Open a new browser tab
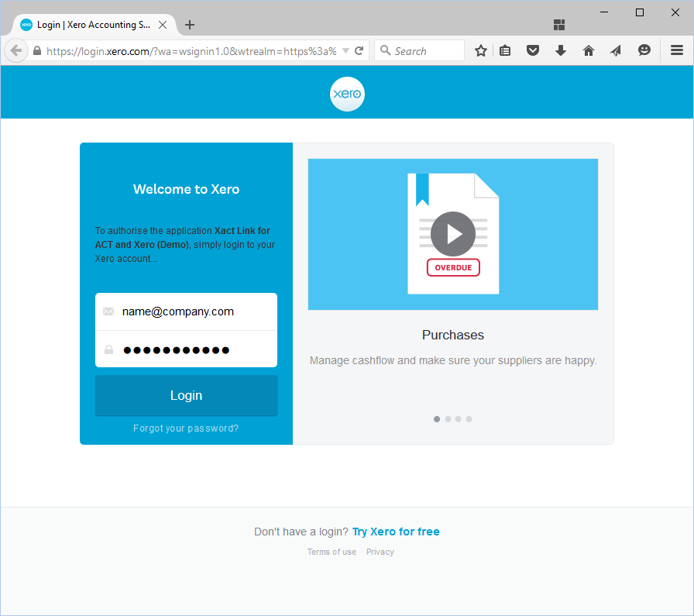 pos(190,25)
